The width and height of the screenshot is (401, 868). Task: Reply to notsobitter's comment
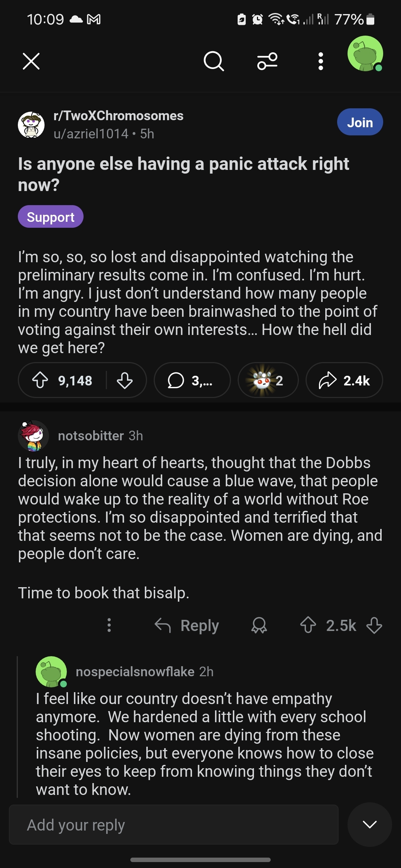pyautogui.click(x=187, y=625)
